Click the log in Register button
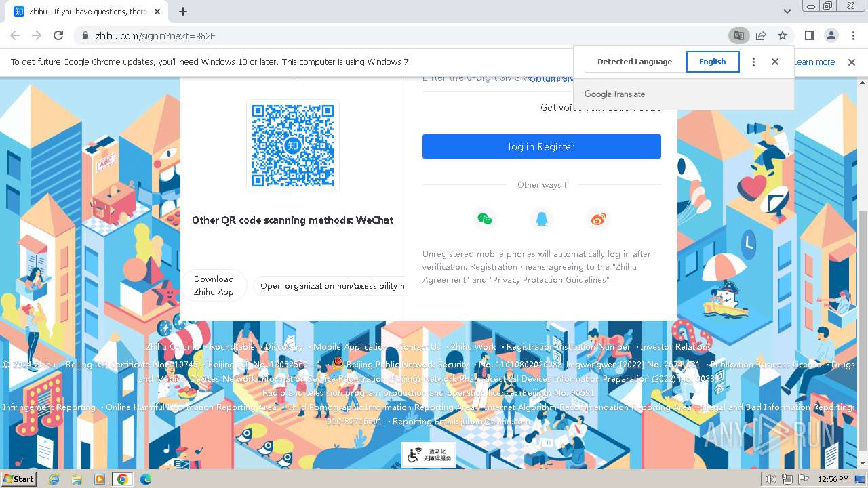Screen dimensions: 868x488 click(541, 146)
